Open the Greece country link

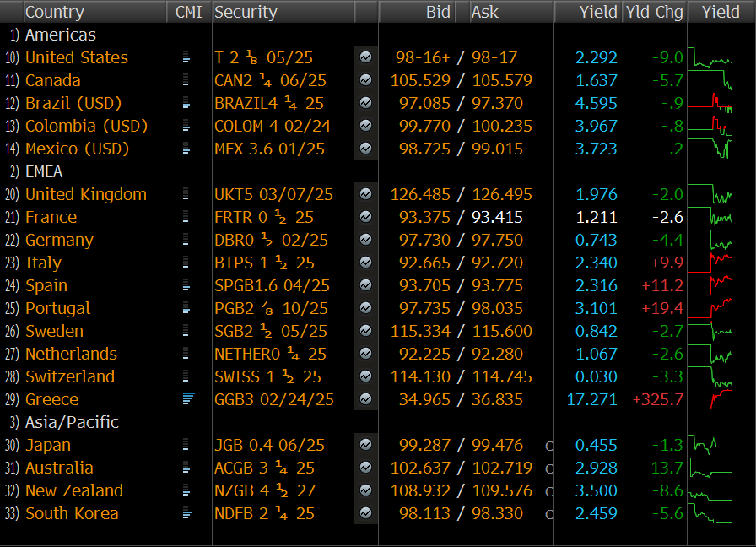[x=51, y=399]
